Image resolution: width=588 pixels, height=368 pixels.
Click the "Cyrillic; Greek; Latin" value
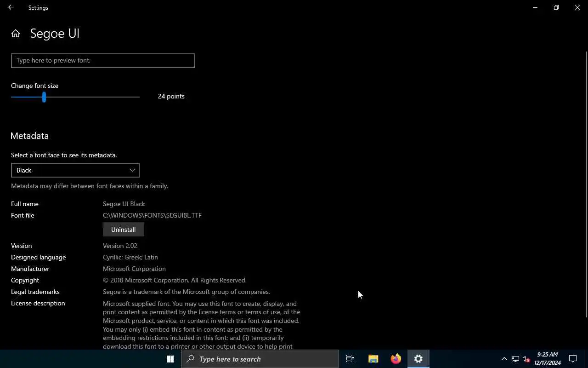click(x=130, y=257)
